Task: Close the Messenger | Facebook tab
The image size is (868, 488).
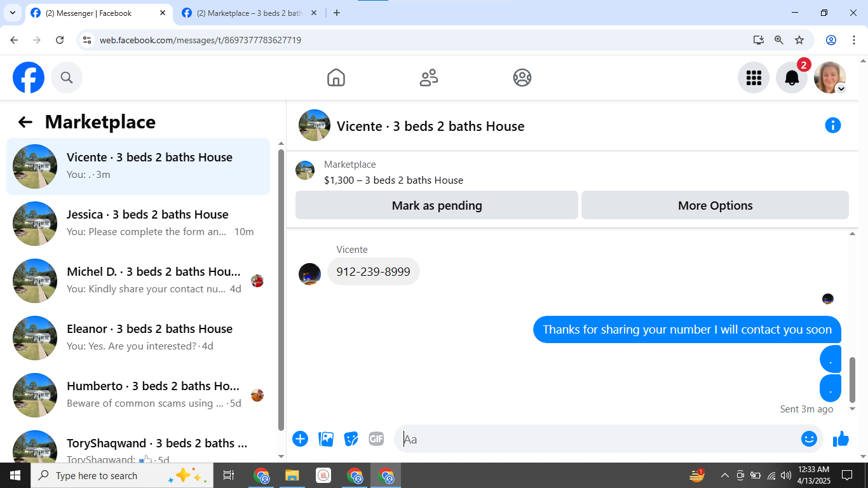Action: [x=163, y=13]
